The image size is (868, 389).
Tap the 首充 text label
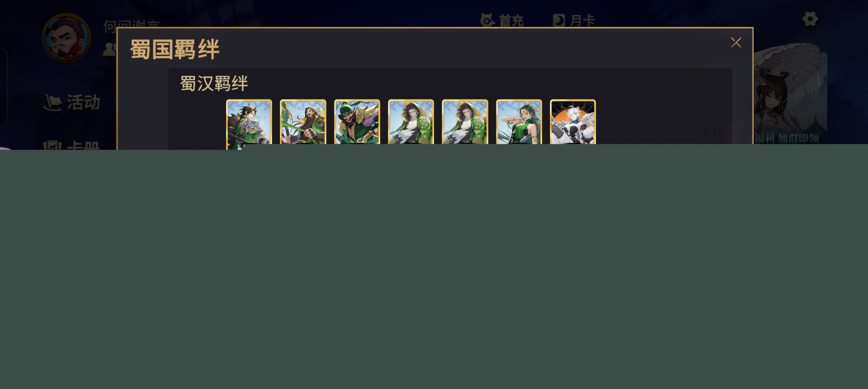[511, 21]
